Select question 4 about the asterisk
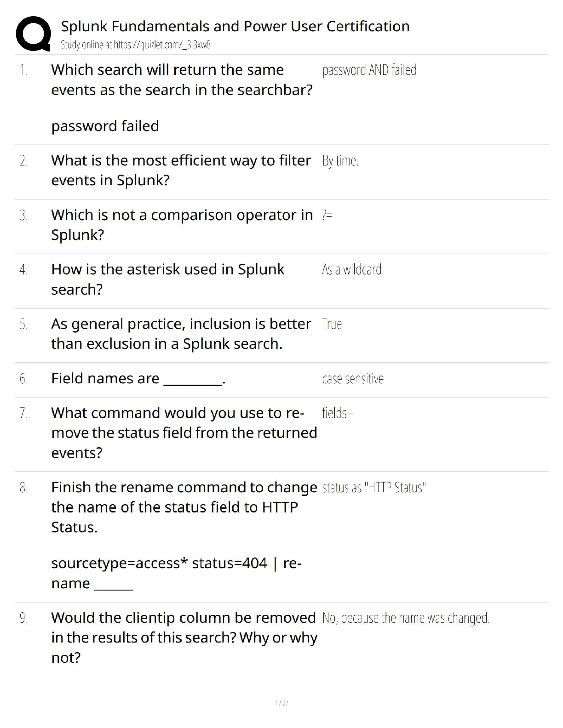 tap(167, 279)
